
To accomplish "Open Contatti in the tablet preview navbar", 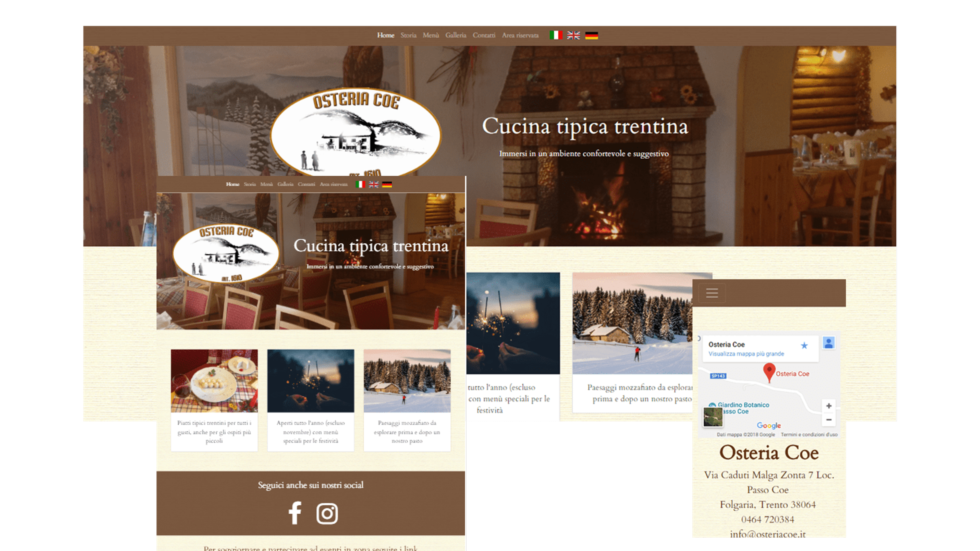I will (x=306, y=185).
